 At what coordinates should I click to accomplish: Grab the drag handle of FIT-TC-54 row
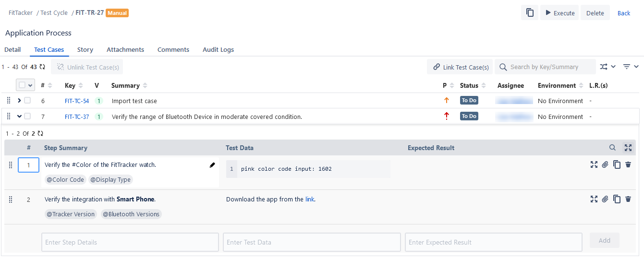[9, 101]
